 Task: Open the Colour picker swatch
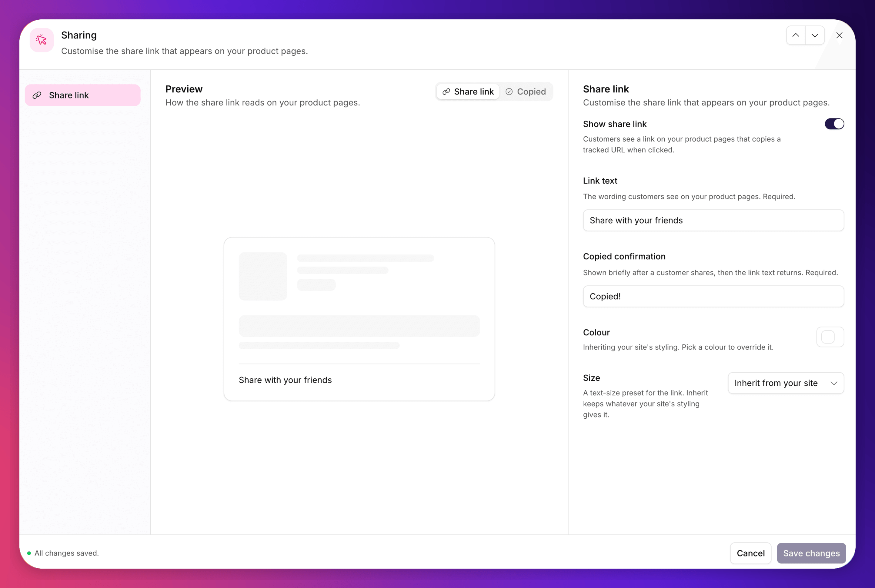[830, 337]
